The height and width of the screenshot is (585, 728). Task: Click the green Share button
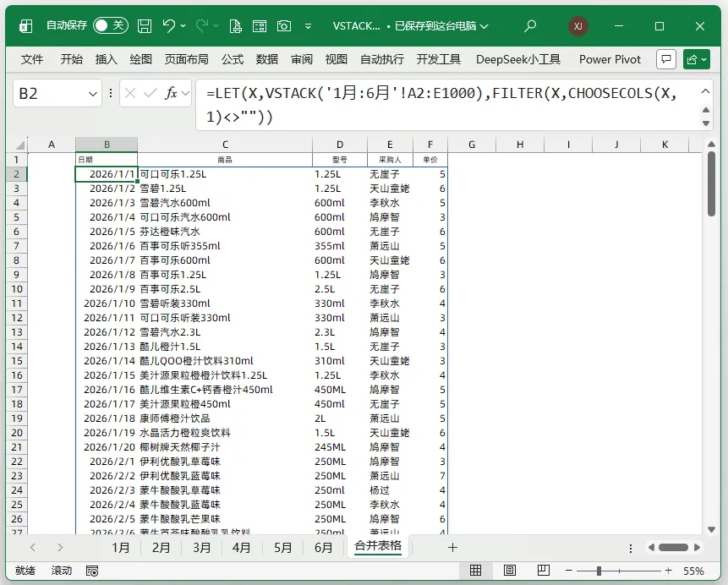coord(697,59)
